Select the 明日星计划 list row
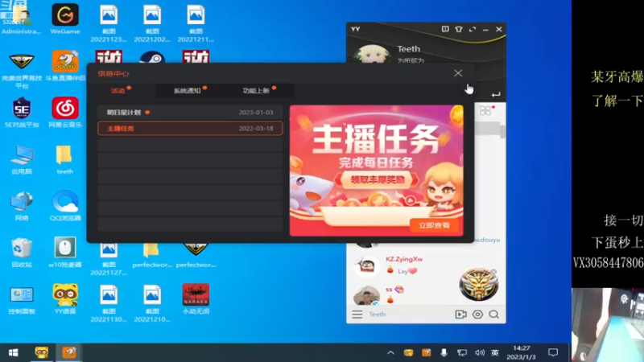Viewport: 644px width, 362px height. (190, 112)
